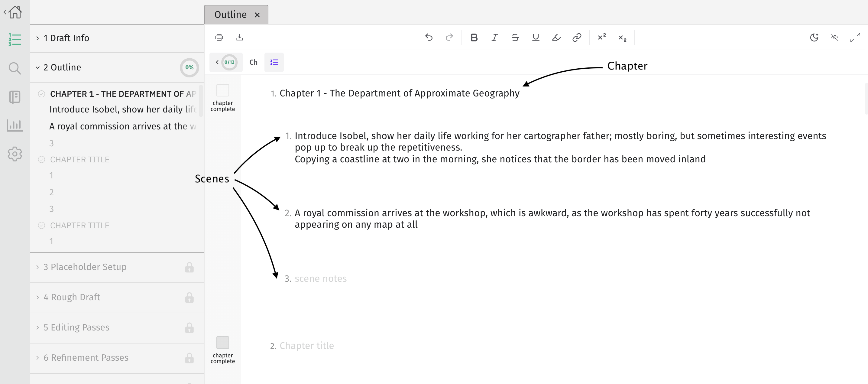Click the scene notes placeholder
Viewport: 868px width, 384px height.
320,278
